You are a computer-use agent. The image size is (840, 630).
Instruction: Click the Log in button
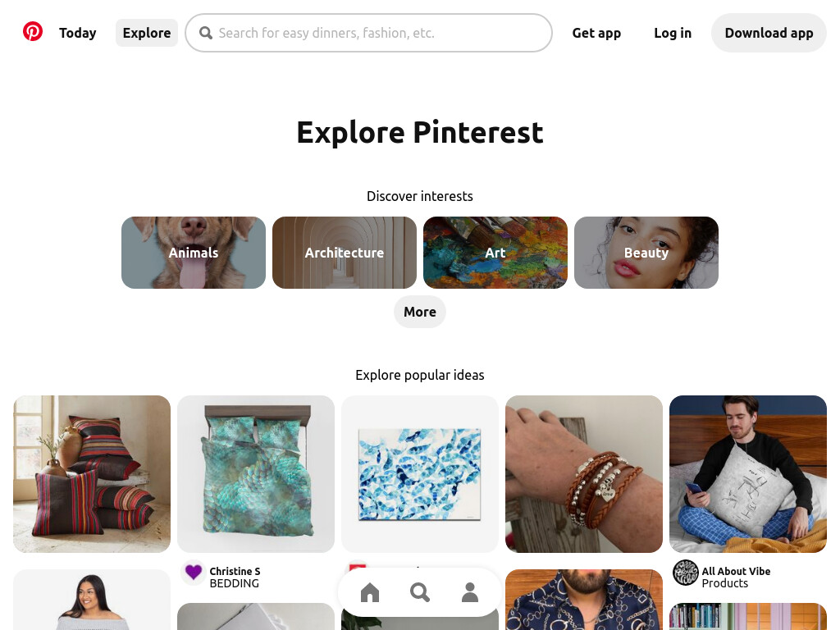[673, 33]
